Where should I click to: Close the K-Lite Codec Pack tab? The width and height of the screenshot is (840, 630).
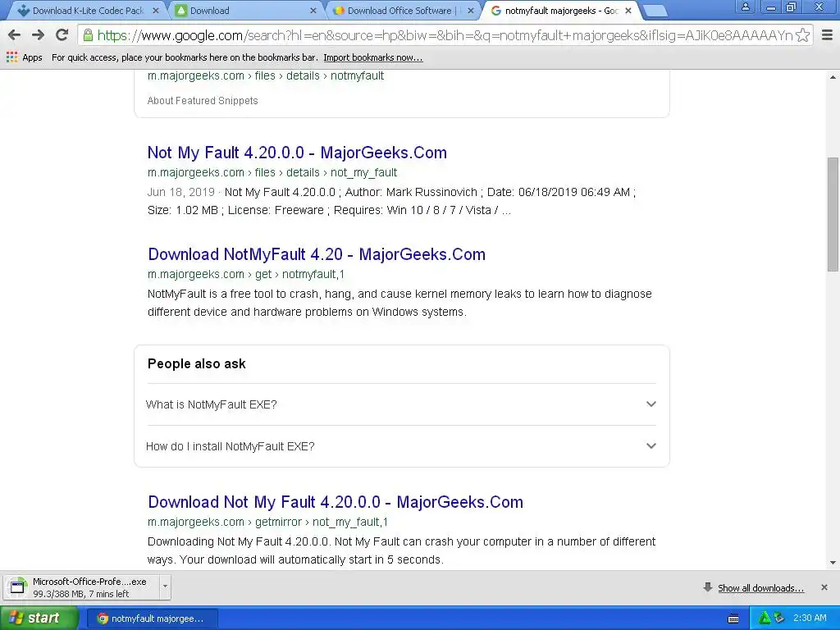tap(155, 10)
